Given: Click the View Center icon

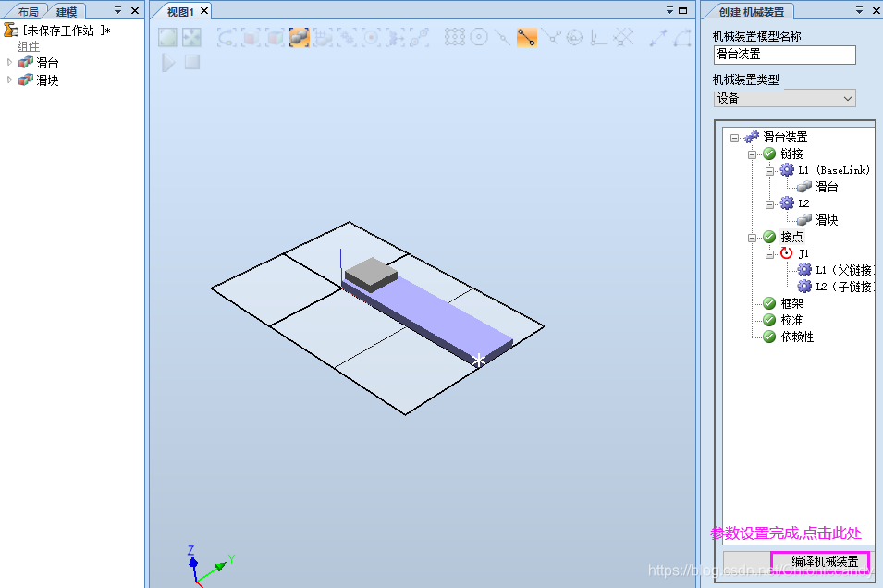Looking at the screenshot, I should tap(191, 38).
